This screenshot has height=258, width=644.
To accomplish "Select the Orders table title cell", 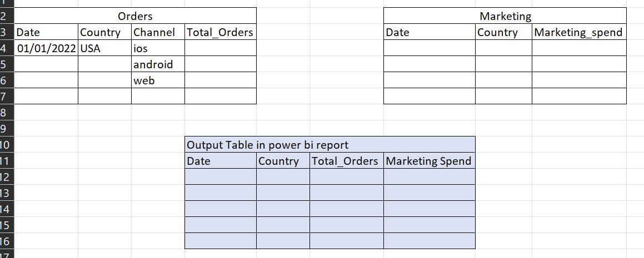I will tap(135, 16).
